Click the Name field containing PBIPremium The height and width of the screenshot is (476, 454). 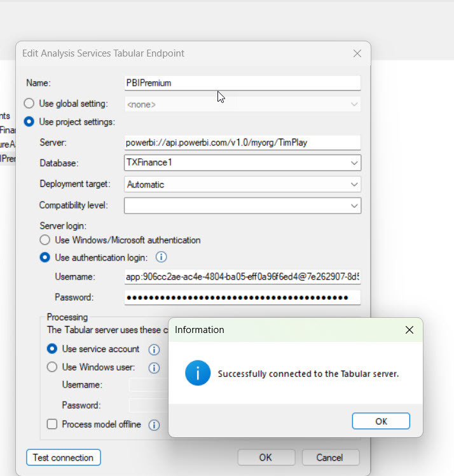(x=242, y=83)
